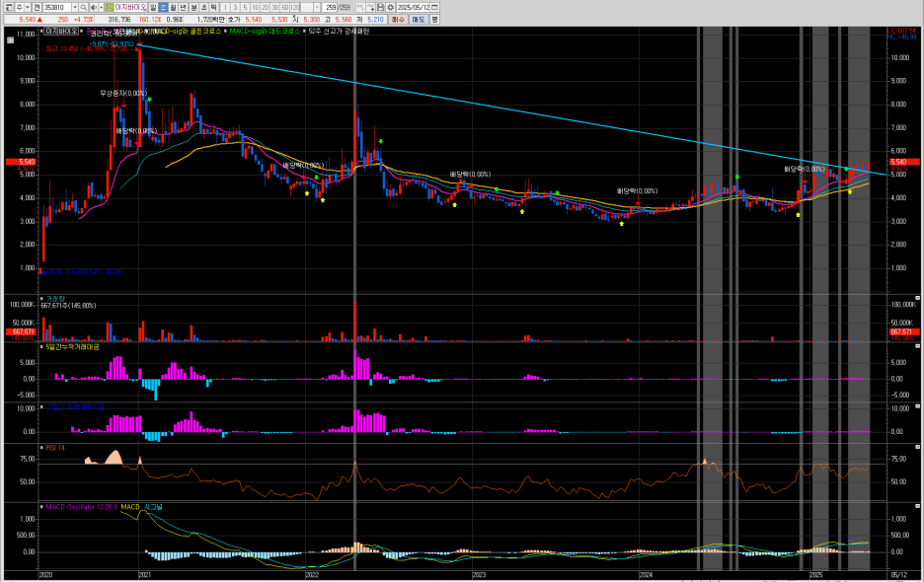Screen dimensions: 924x582
Task: Click the RSI 14 panel label
Action: (55, 448)
